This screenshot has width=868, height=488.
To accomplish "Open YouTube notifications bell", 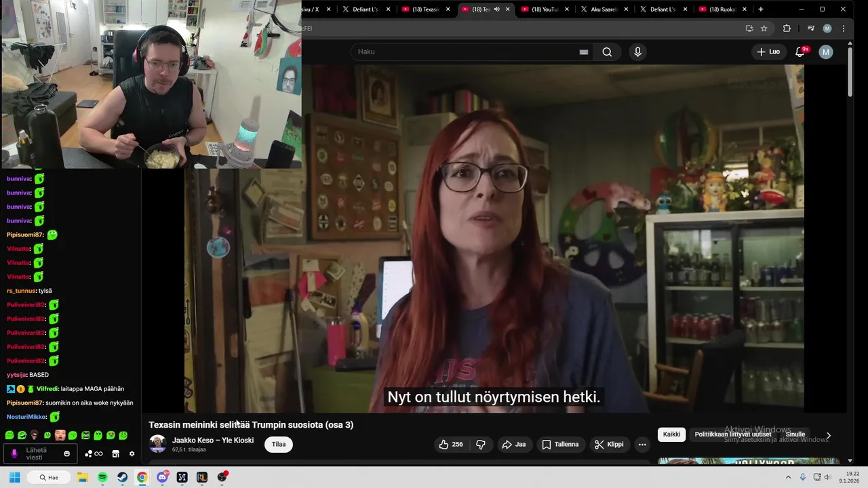I will (800, 52).
